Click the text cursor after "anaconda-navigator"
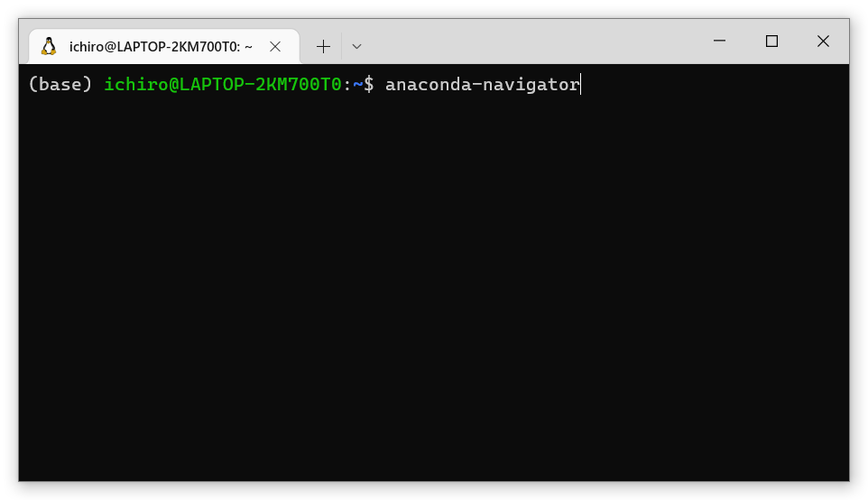Screen dimensions: 868x500 point(581,84)
